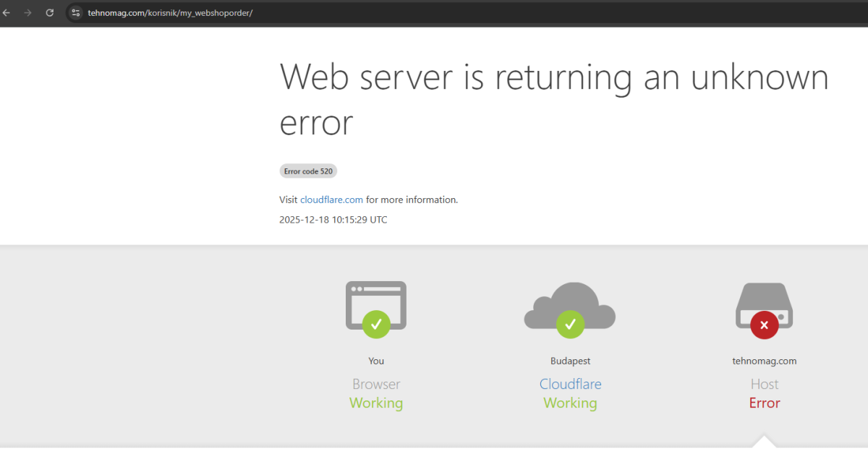The height and width of the screenshot is (472, 868).
Task: Click the browser back arrow
Action: coord(7,13)
